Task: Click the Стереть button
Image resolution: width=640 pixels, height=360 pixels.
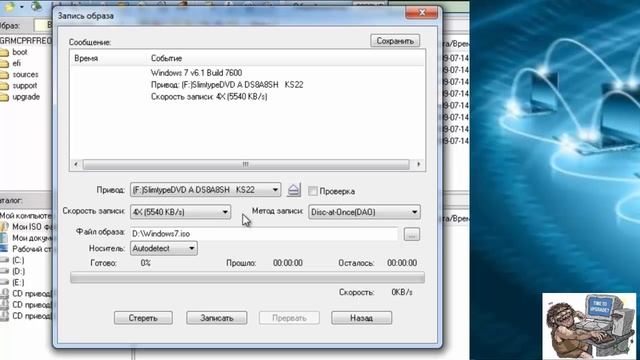Action: click(x=143, y=318)
